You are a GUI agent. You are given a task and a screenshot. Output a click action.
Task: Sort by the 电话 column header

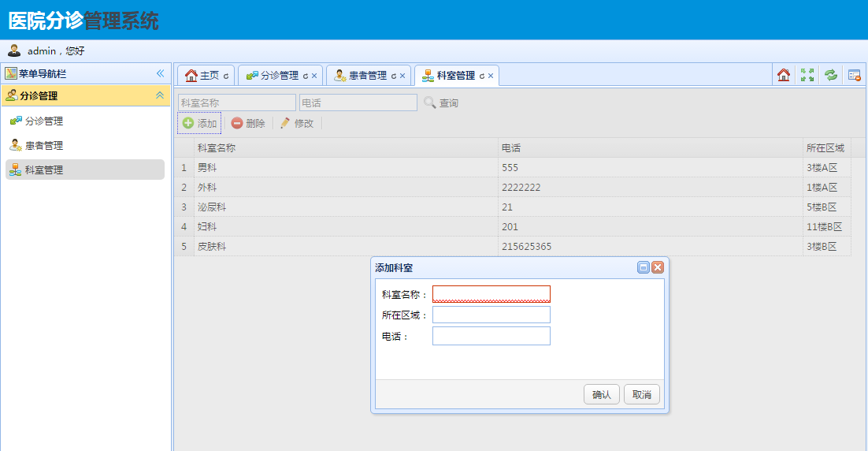click(651, 148)
